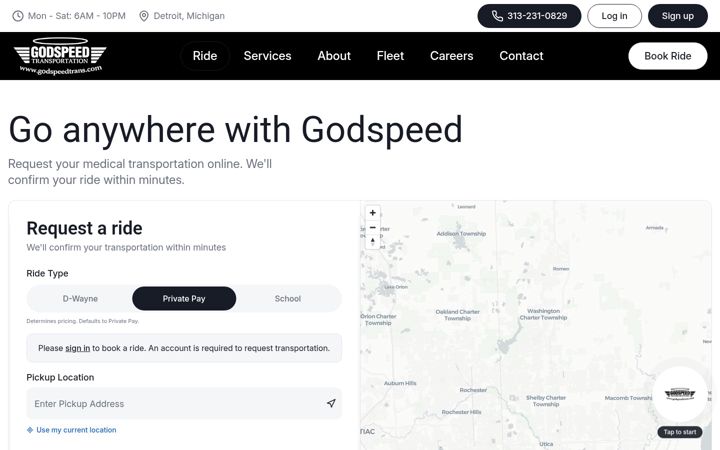Open the Fleet page
720x450 pixels.
pyautogui.click(x=390, y=56)
